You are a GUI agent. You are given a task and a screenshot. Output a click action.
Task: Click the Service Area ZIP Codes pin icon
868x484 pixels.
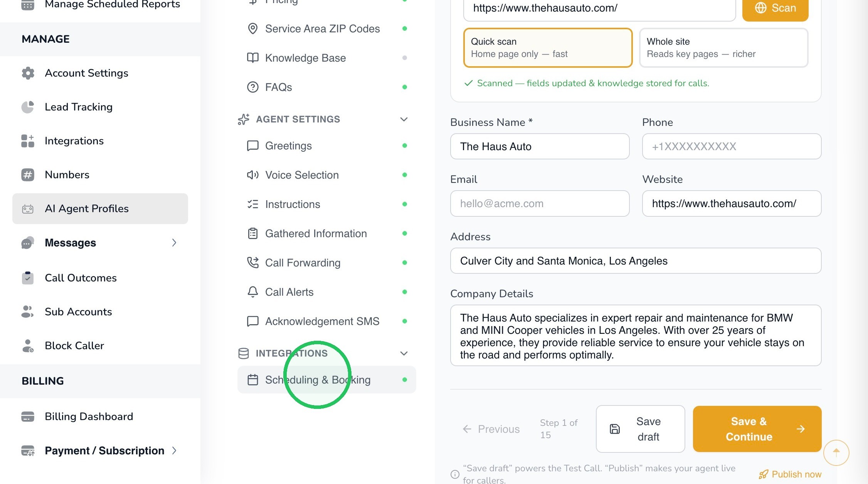tap(252, 28)
